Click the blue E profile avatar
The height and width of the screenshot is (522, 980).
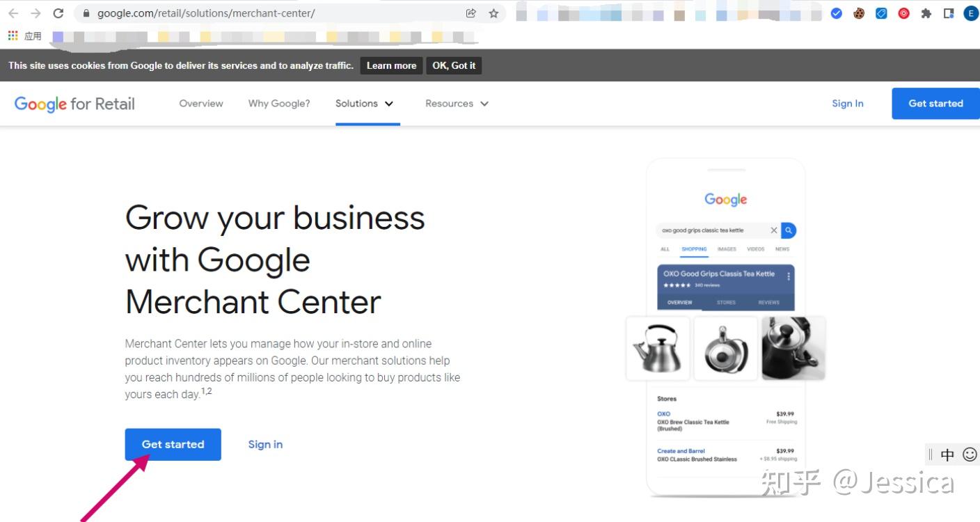(970, 13)
